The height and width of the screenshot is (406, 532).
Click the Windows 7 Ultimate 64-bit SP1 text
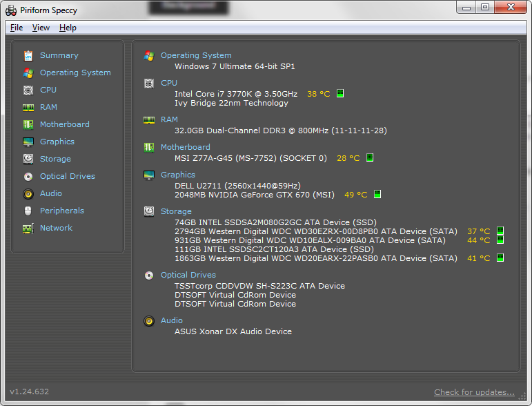(x=235, y=66)
